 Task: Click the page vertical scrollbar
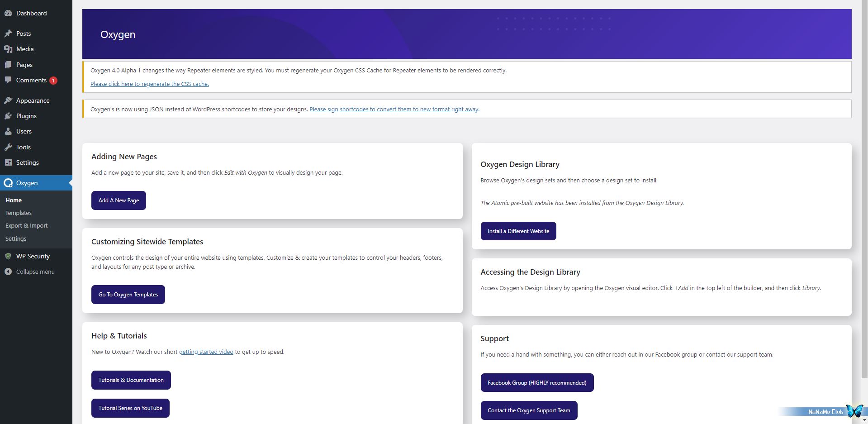click(x=864, y=190)
